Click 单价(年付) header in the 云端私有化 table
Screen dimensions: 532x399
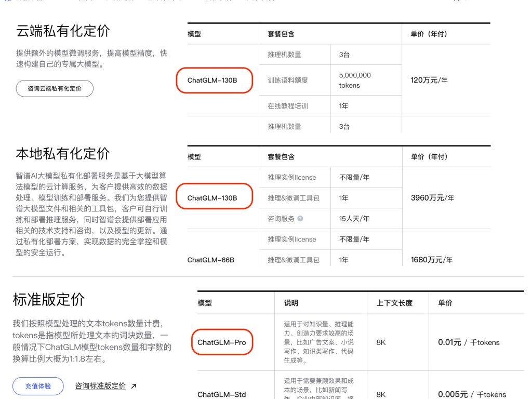pos(429,34)
